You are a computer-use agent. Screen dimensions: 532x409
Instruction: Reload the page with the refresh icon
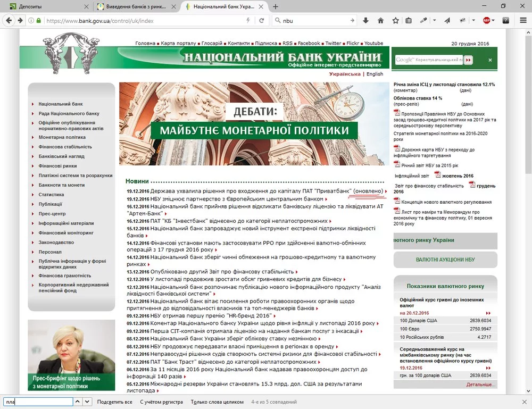tap(262, 21)
